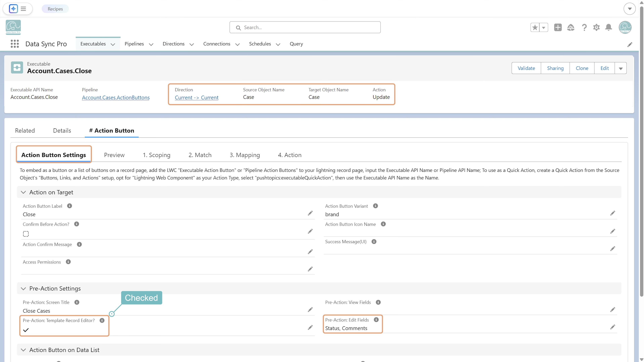Open the Account.Cases.ActionButtons pipeline link
644x362 pixels.
116,98
